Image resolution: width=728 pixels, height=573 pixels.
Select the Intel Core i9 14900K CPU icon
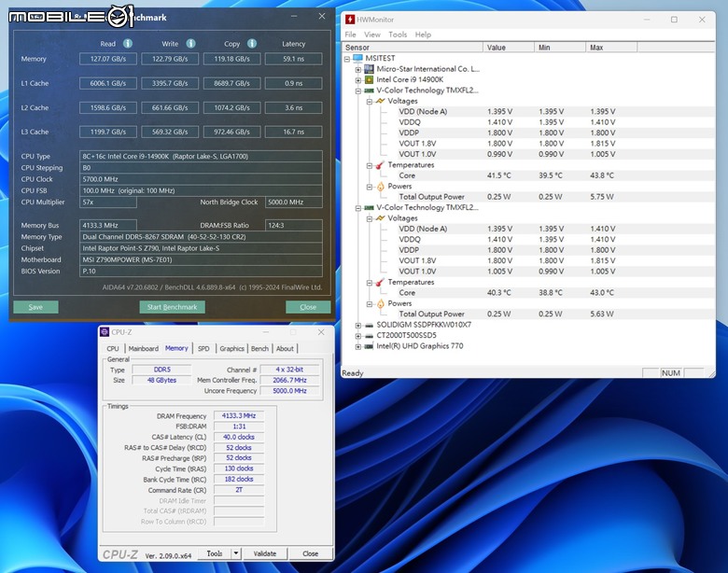pyautogui.click(x=369, y=79)
